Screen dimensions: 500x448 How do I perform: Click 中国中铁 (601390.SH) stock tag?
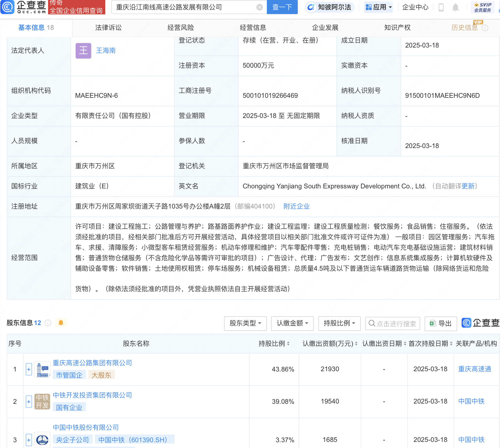(x=135, y=440)
